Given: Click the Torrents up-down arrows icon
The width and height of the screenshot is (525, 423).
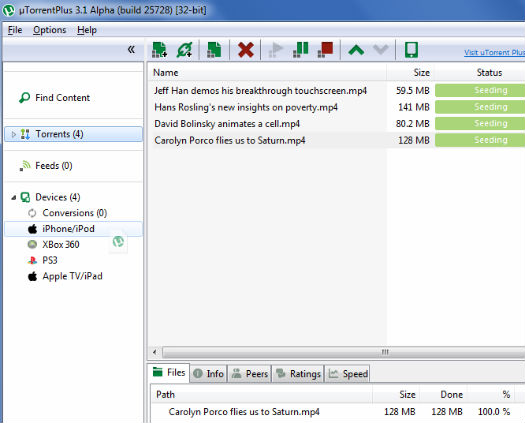Looking at the screenshot, I should click(x=25, y=134).
